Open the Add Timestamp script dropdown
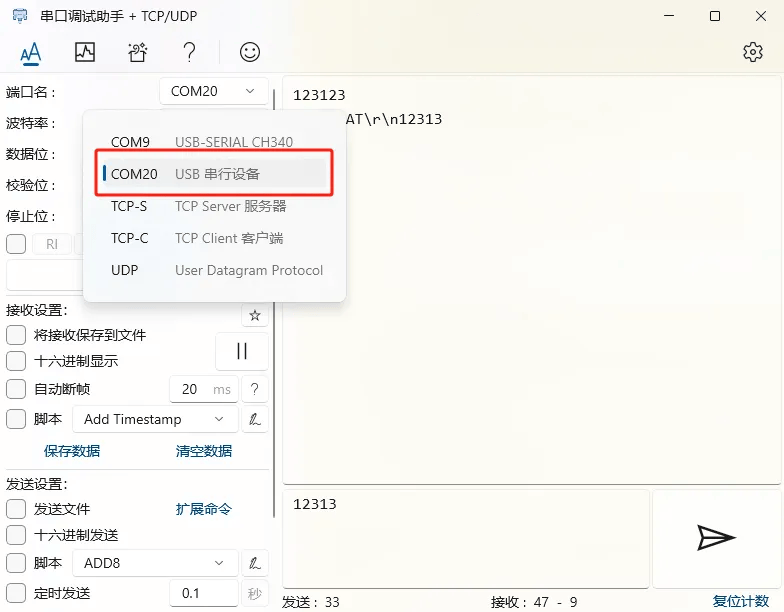 (156, 419)
